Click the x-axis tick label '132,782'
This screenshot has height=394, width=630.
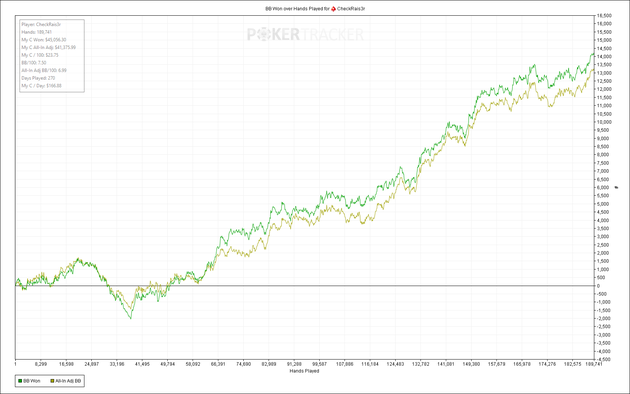pos(421,364)
